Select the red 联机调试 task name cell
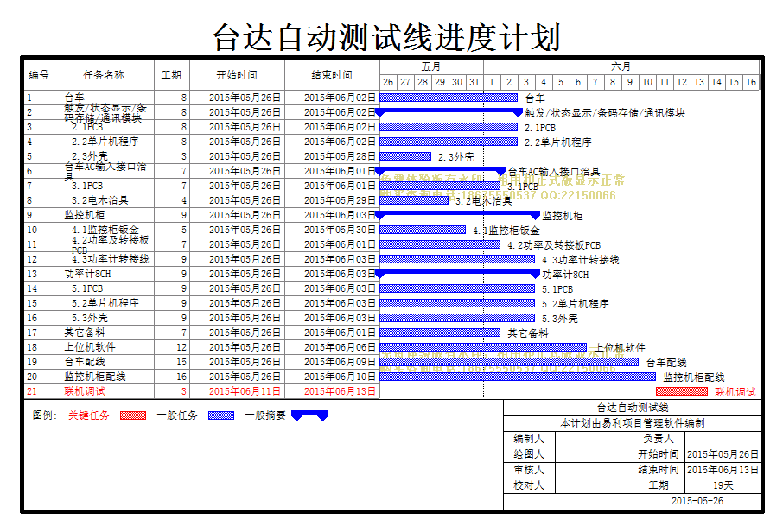The height and width of the screenshot is (532, 783). click(x=104, y=391)
